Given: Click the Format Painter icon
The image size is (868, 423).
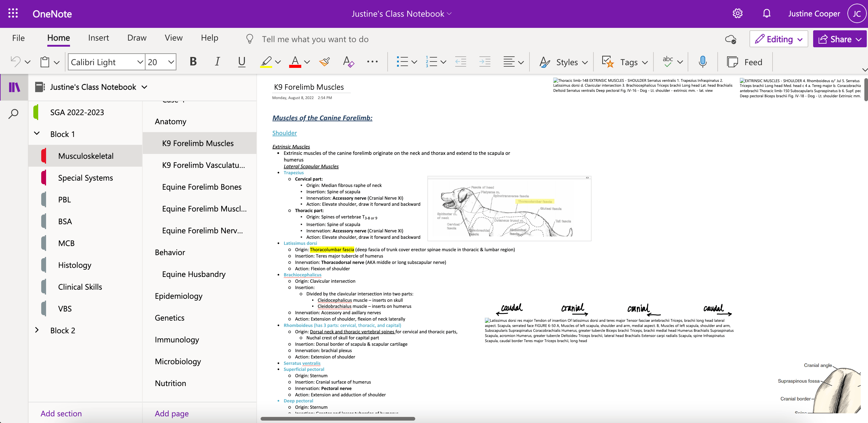Looking at the screenshot, I should point(325,62).
